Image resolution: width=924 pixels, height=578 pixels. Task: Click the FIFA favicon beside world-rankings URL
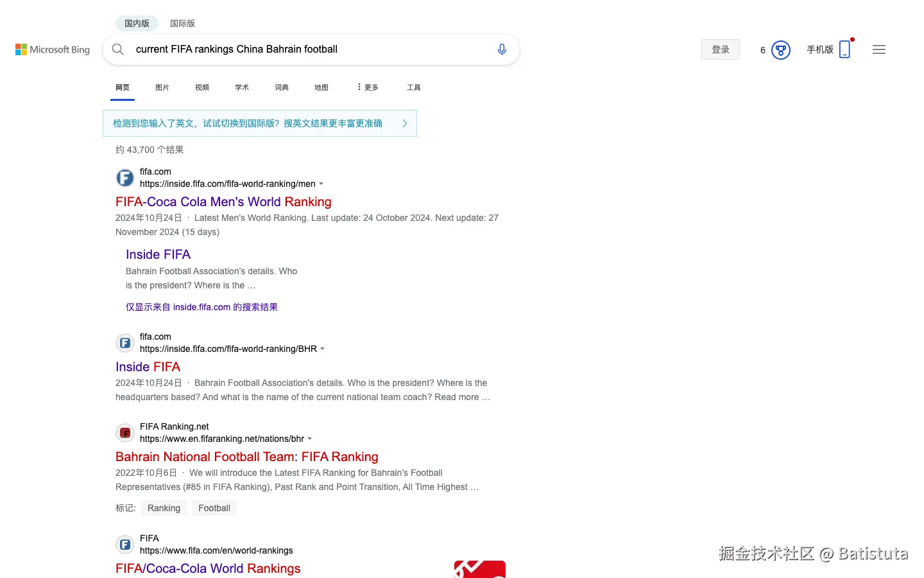(x=125, y=545)
